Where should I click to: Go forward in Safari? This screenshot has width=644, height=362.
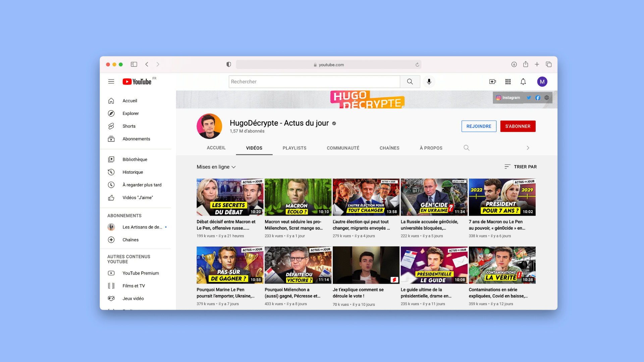click(x=158, y=64)
